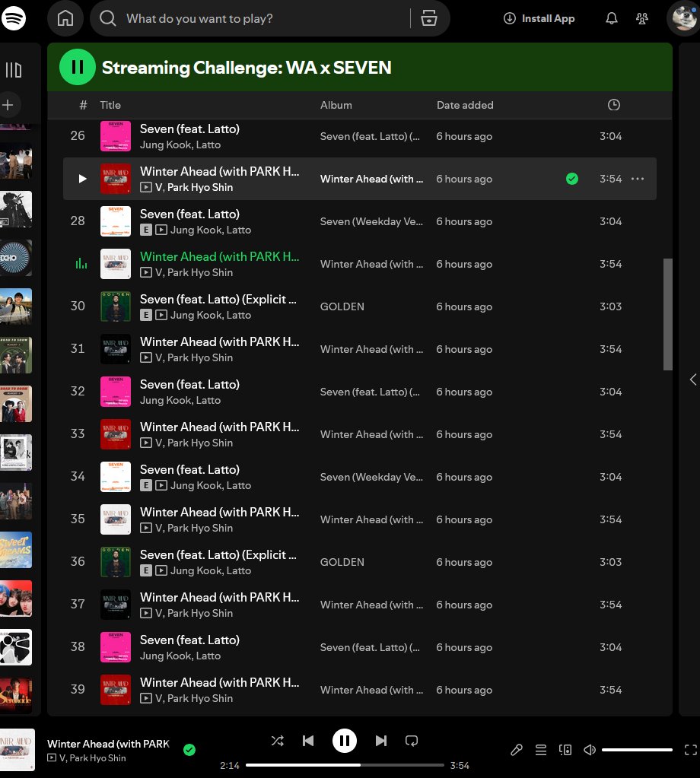Click the now playing cover art in player bar
Image resolution: width=700 pixels, height=778 pixels.
pyautogui.click(x=17, y=750)
